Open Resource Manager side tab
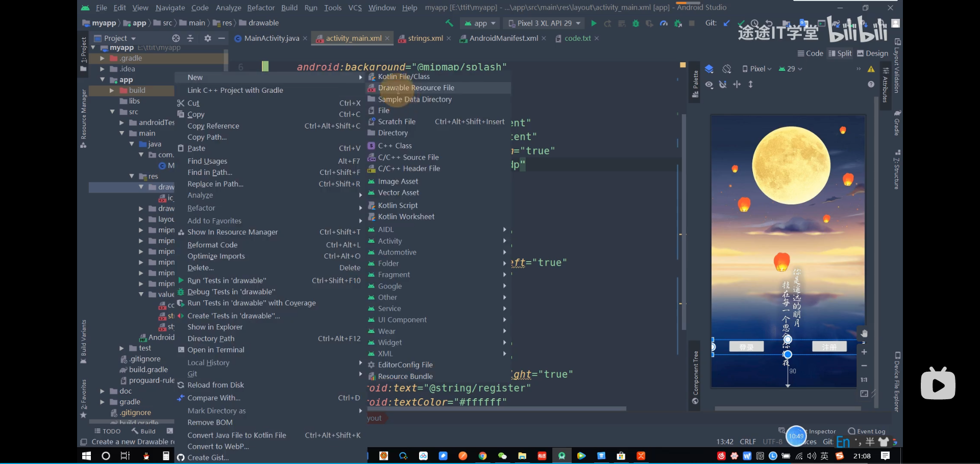Image resolution: width=980 pixels, height=464 pixels. pos(83,118)
